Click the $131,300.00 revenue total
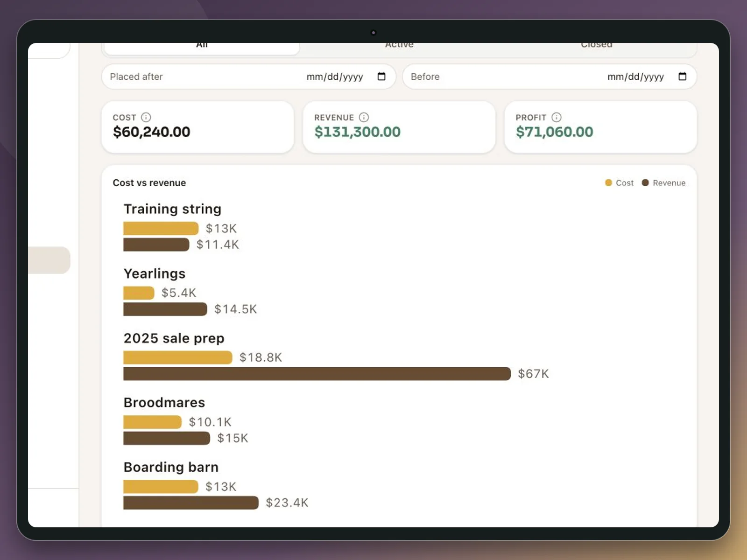The height and width of the screenshot is (560, 747). [x=358, y=132]
